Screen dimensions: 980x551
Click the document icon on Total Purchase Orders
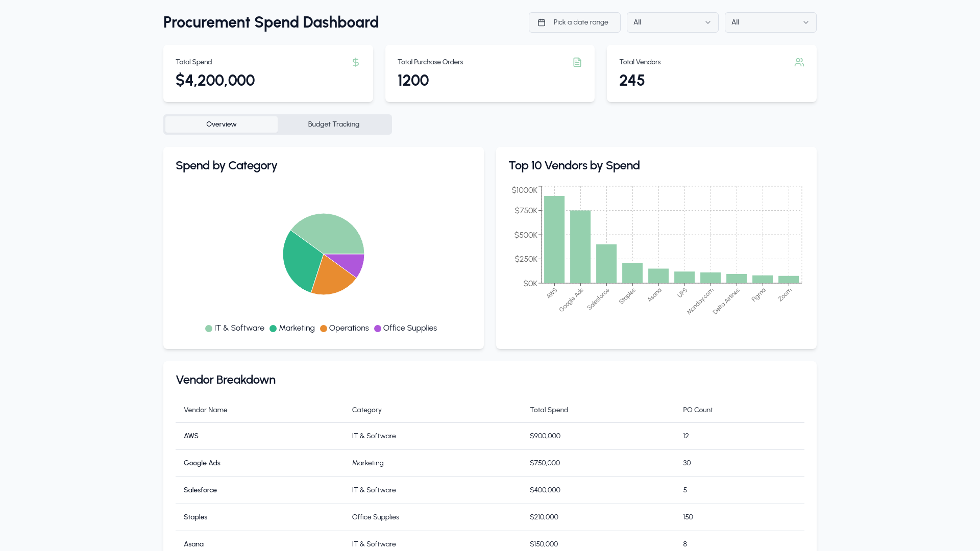pos(577,62)
